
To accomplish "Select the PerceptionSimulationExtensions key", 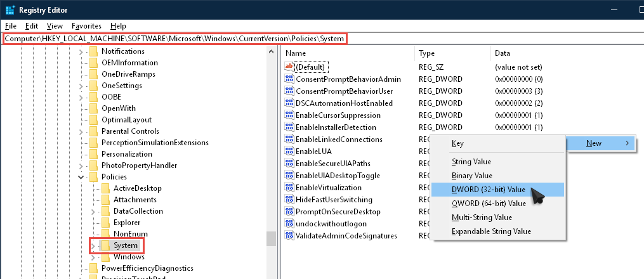I will pyautogui.click(x=155, y=143).
